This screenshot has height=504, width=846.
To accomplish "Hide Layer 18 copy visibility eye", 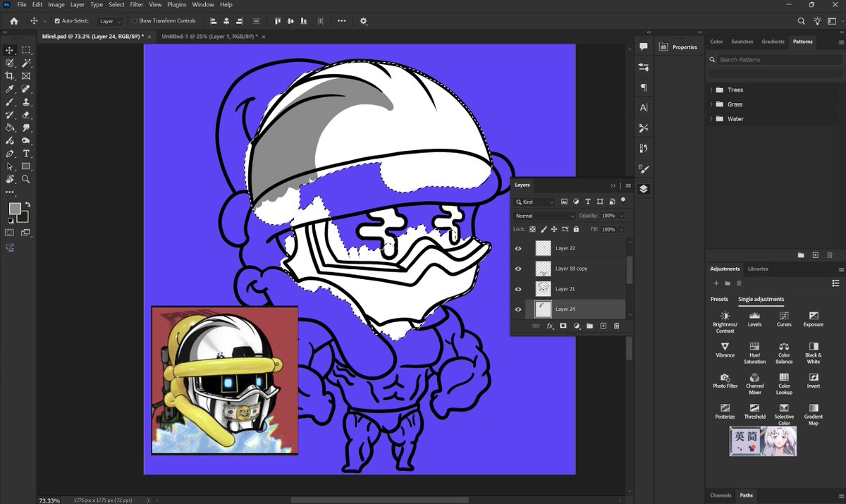I will tap(518, 269).
